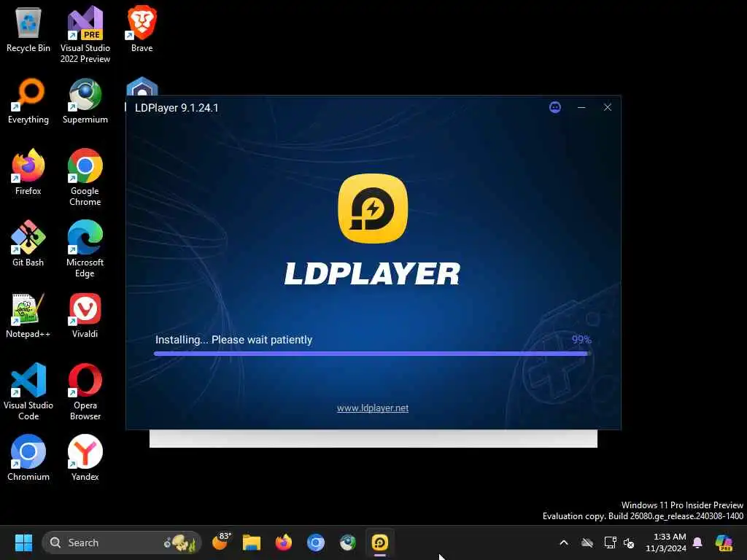Open the display network tray icon
Screen dimensions: 747x560
611,542
